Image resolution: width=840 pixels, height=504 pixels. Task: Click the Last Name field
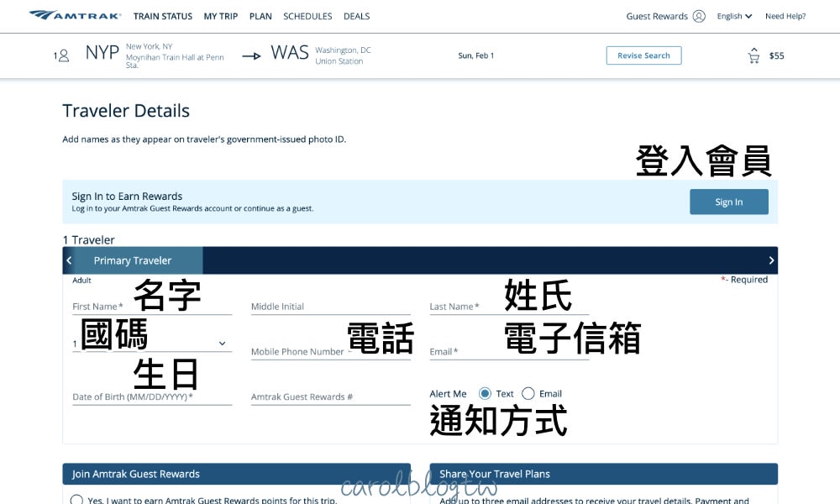click(509, 307)
